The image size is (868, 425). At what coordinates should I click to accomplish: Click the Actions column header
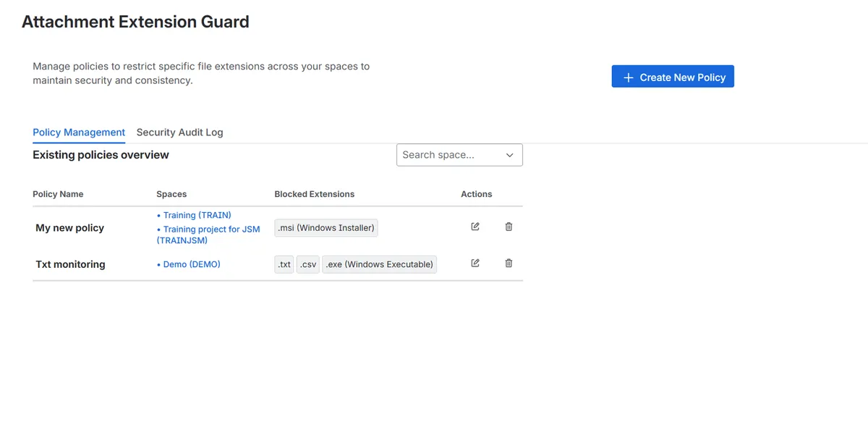pos(477,194)
